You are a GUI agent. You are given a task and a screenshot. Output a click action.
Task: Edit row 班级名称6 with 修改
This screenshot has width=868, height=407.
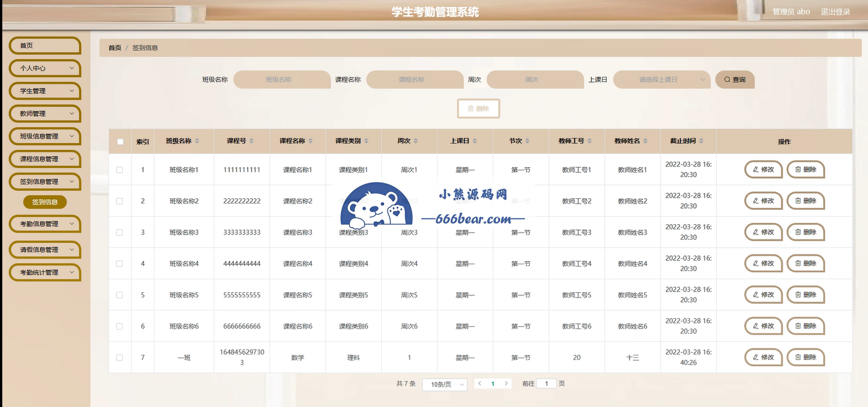[764, 326]
